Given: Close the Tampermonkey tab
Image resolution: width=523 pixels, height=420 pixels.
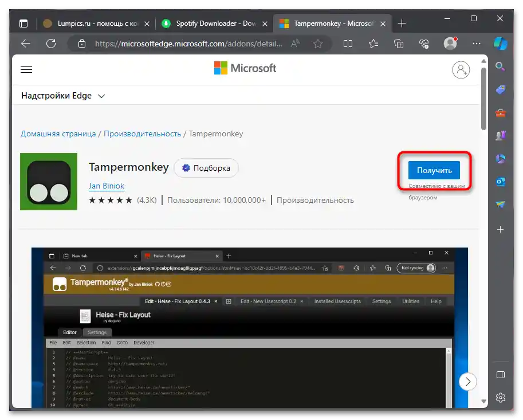Looking at the screenshot, I should point(383,23).
